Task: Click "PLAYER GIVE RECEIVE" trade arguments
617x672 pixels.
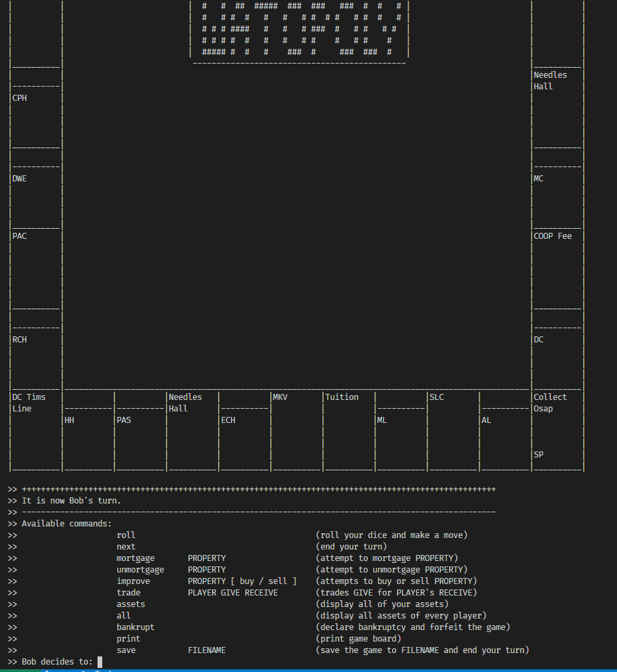Action: click(x=233, y=593)
